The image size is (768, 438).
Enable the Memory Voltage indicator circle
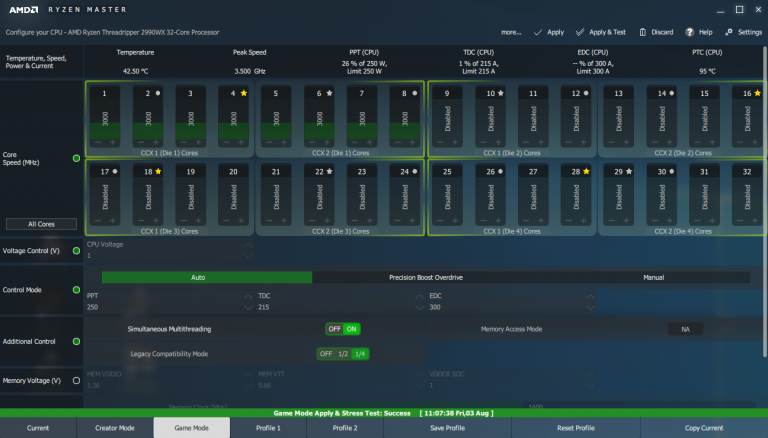(x=76, y=380)
